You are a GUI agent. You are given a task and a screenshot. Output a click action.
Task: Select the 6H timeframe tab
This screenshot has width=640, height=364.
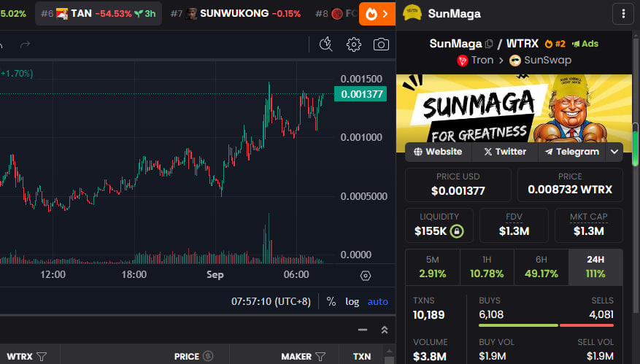coord(541,267)
